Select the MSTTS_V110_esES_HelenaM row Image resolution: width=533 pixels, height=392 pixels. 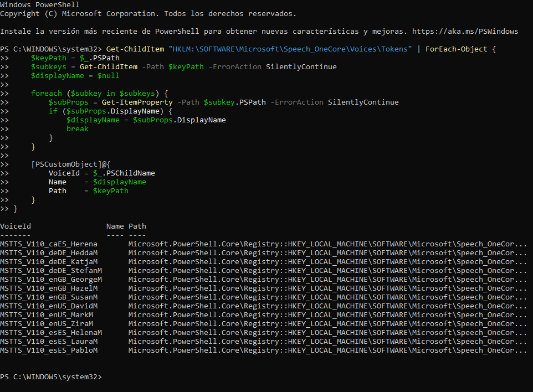51,333
